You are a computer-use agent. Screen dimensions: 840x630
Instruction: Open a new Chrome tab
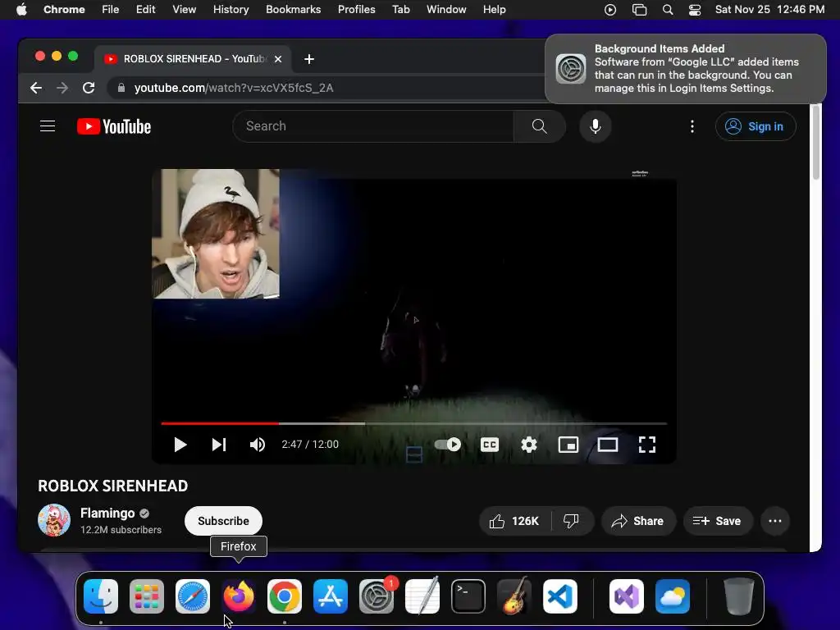309,59
